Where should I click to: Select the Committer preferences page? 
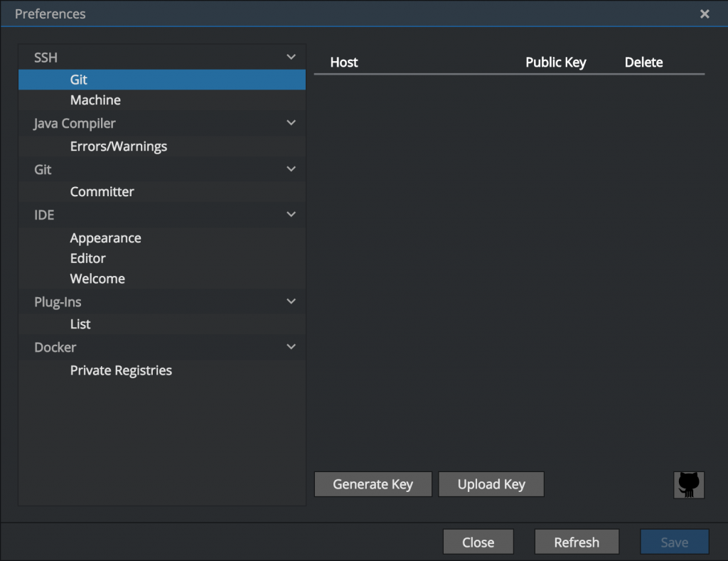coord(102,192)
